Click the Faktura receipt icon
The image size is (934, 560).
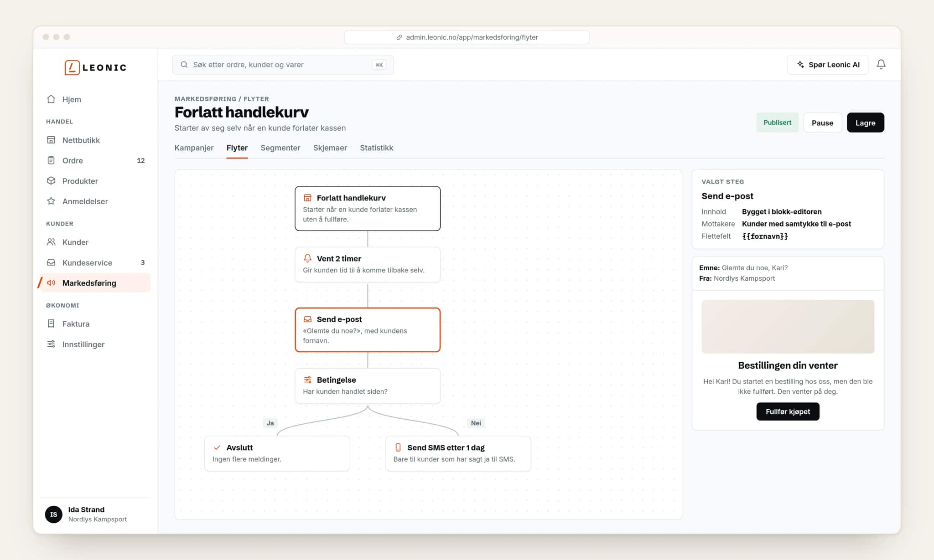(51, 324)
